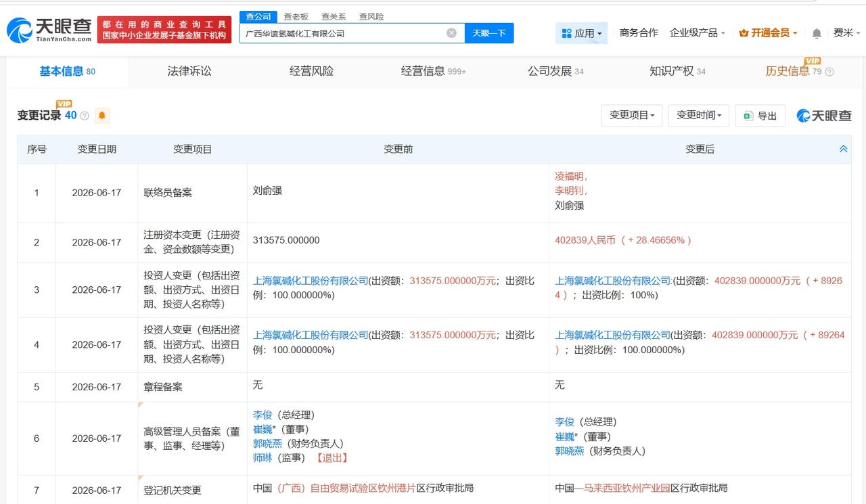
Task: Open 上海氯碱化工股份有限公司 link in row 4 变更前
Action: 311,335
